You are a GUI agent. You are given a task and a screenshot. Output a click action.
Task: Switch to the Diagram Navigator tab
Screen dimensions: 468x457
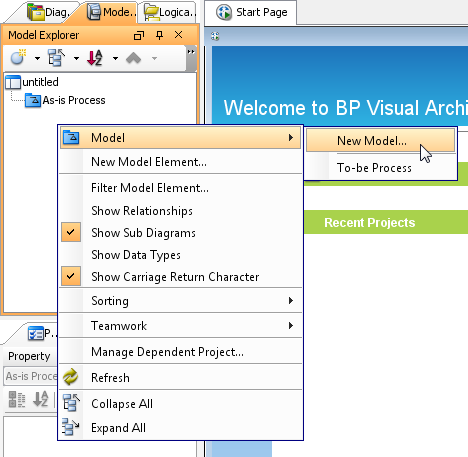(x=48, y=12)
